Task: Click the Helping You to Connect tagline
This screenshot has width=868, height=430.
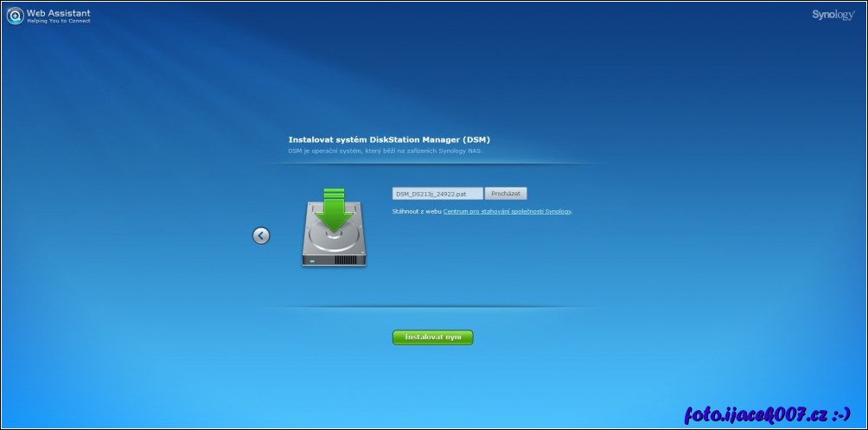Action: tap(59, 21)
